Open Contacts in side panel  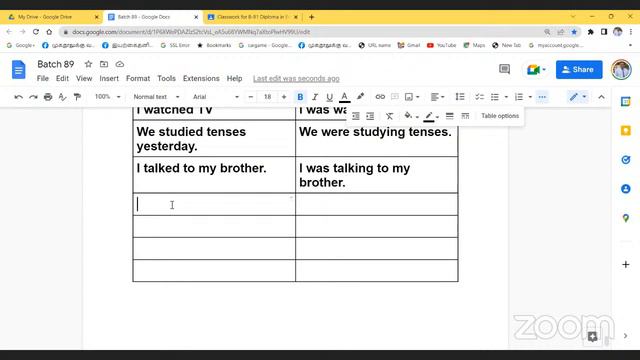(x=626, y=189)
